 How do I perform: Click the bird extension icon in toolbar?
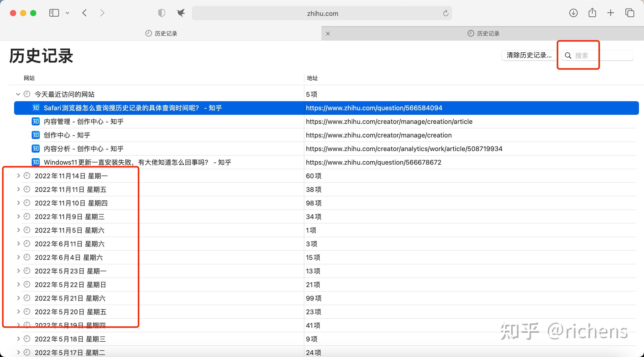tap(181, 13)
